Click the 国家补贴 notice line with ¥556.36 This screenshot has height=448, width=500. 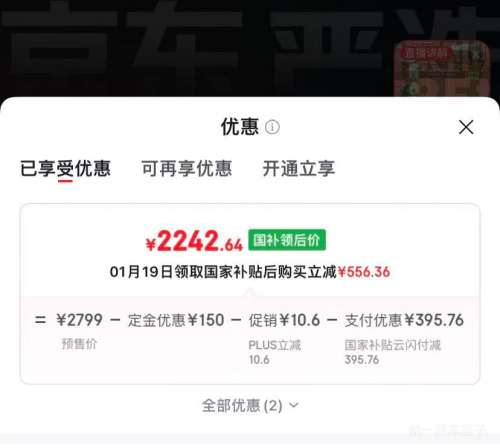[250, 272]
